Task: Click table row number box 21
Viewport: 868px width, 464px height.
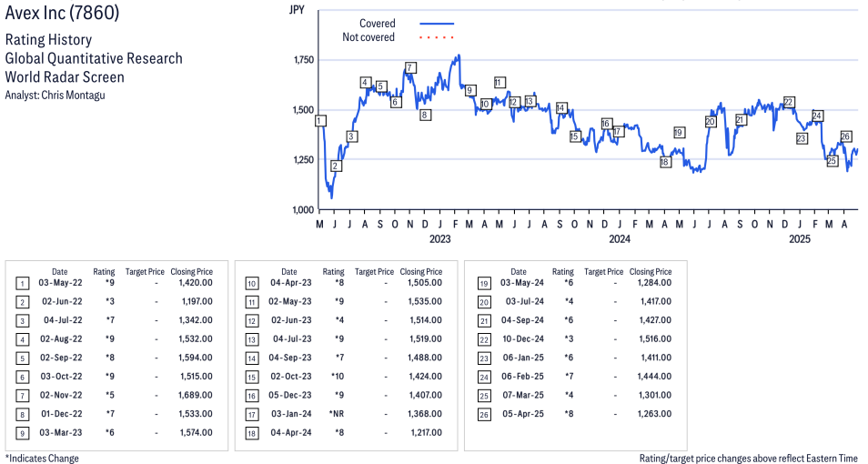Action: tap(484, 321)
